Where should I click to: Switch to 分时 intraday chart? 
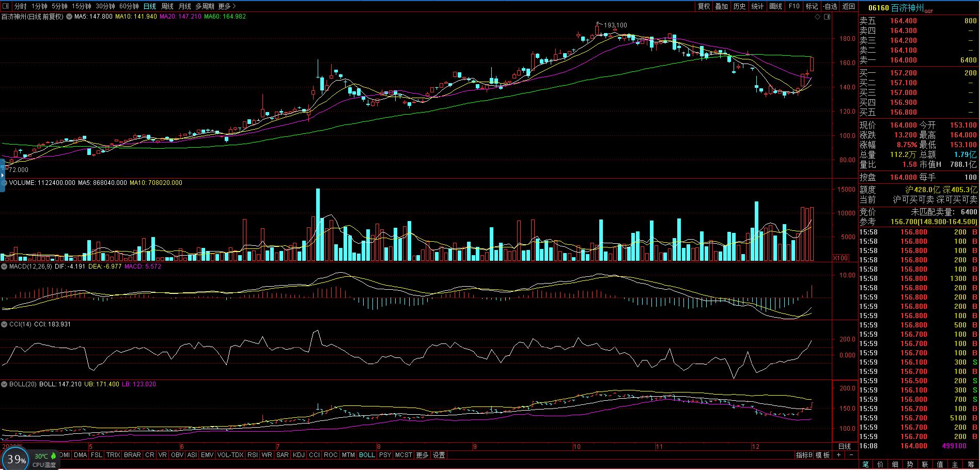pos(20,6)
